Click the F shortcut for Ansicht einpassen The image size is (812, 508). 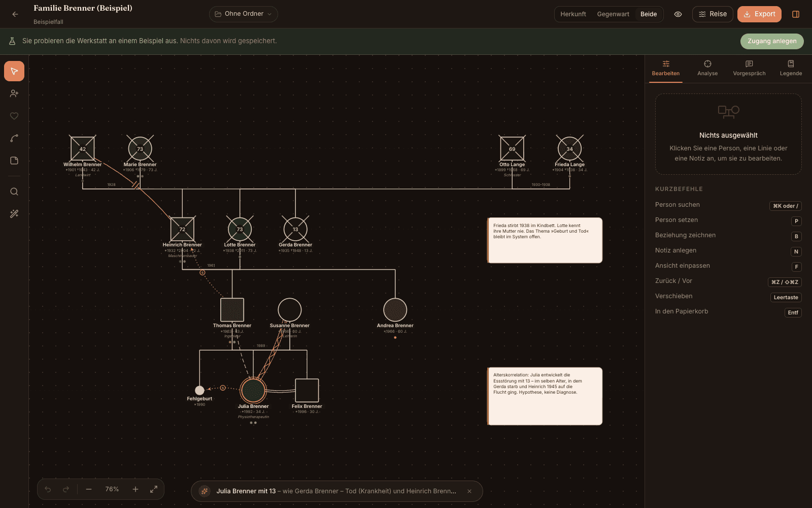point(796,267)
